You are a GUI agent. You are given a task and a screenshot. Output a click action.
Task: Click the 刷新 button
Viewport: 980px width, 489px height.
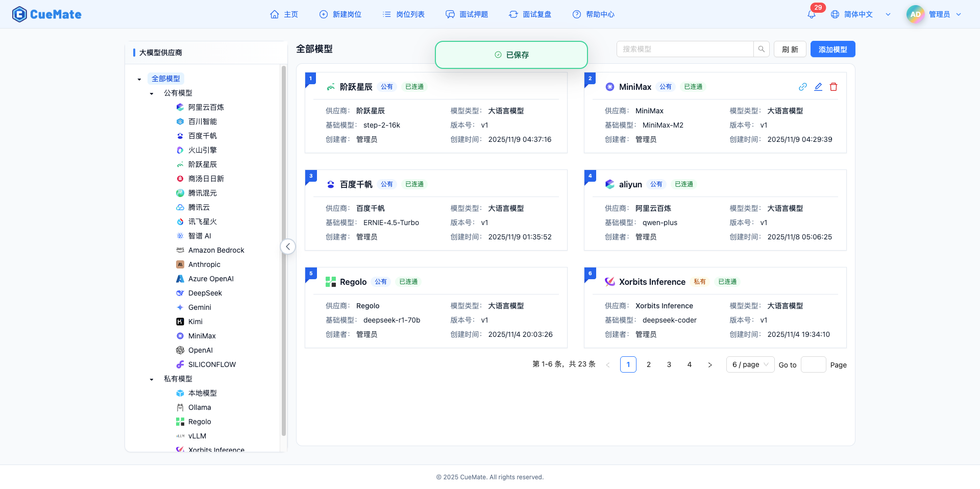click(790, 49)
